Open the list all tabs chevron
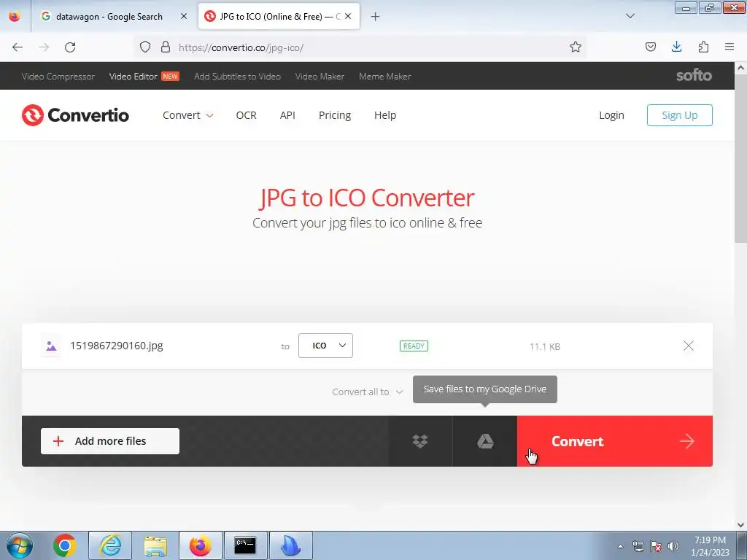 [630, 16]
